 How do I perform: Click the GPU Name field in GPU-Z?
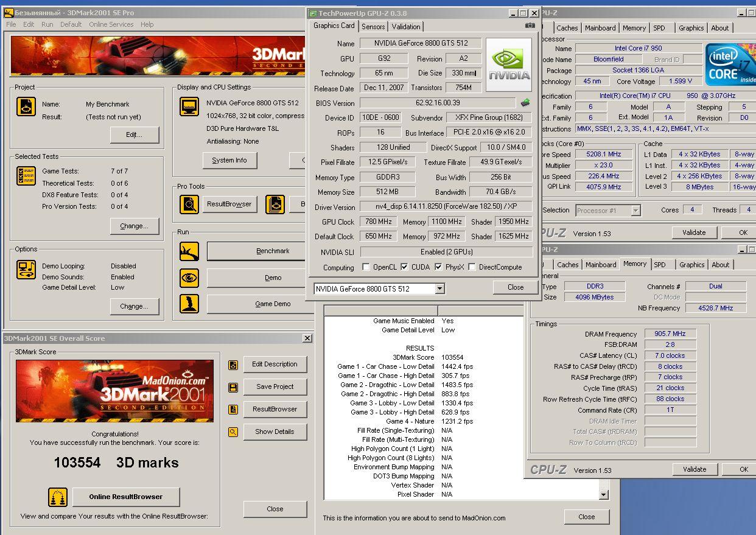click(421, 43)
